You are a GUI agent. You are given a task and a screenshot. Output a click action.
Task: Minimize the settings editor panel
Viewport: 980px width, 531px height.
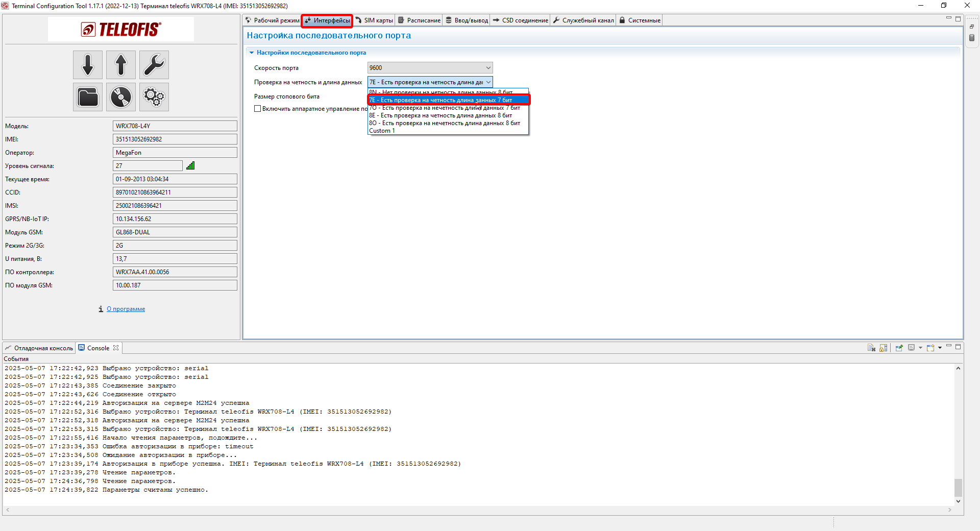[949, 18]
